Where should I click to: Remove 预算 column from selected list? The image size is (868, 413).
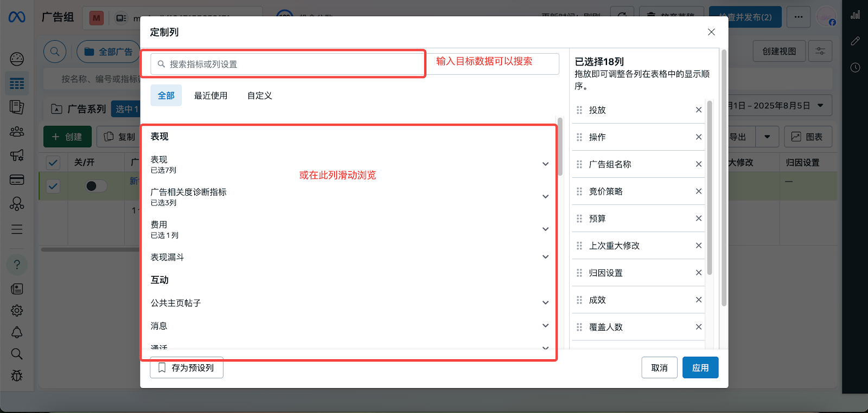pos(699,218)
